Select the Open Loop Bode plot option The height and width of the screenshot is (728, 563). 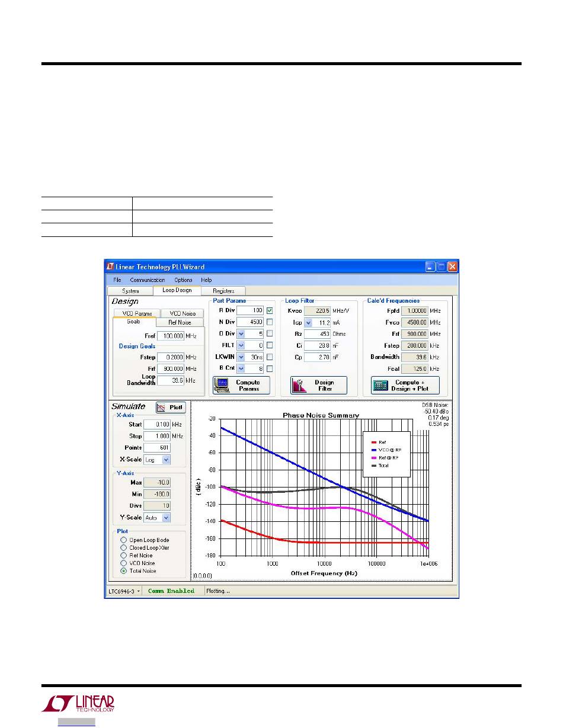(123, 540)
